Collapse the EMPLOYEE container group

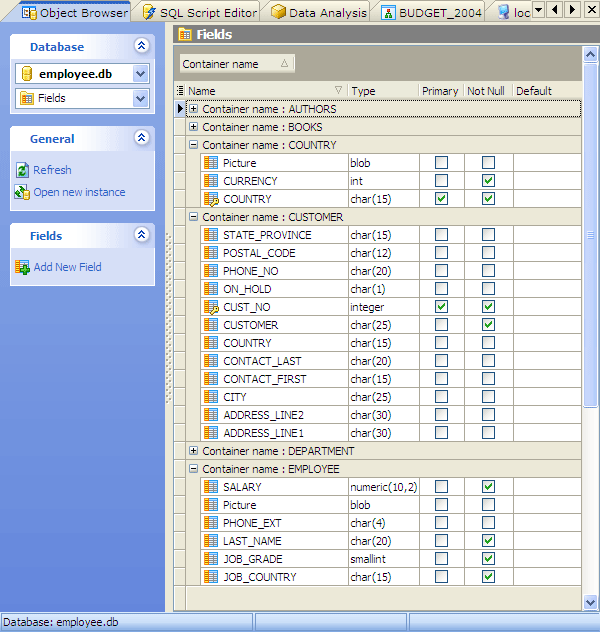click(193, 469)
